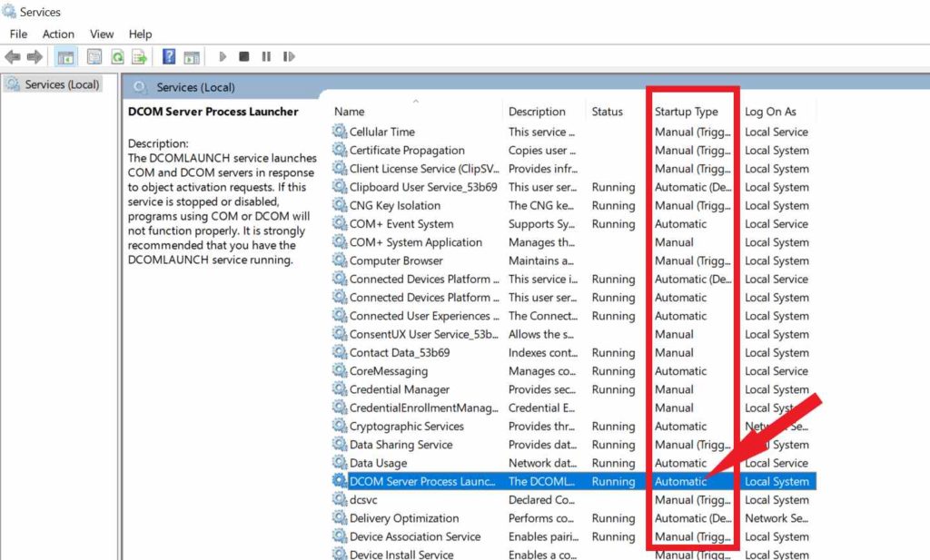Click the Pause Service icon
930x560 pixels.
pyautogui.click(x=266, y=57)
